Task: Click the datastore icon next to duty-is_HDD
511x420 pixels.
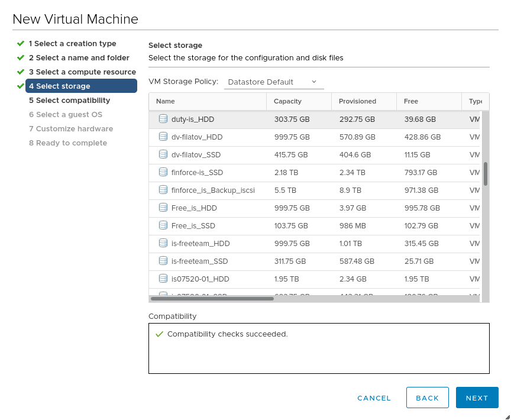Action: pyautogui.click(x=163, y=119)
